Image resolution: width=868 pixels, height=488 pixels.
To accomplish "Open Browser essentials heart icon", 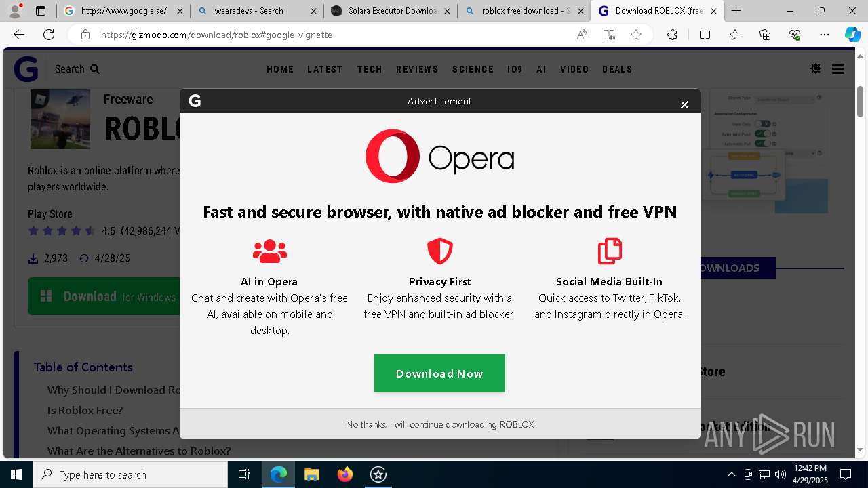I will 795,35.
